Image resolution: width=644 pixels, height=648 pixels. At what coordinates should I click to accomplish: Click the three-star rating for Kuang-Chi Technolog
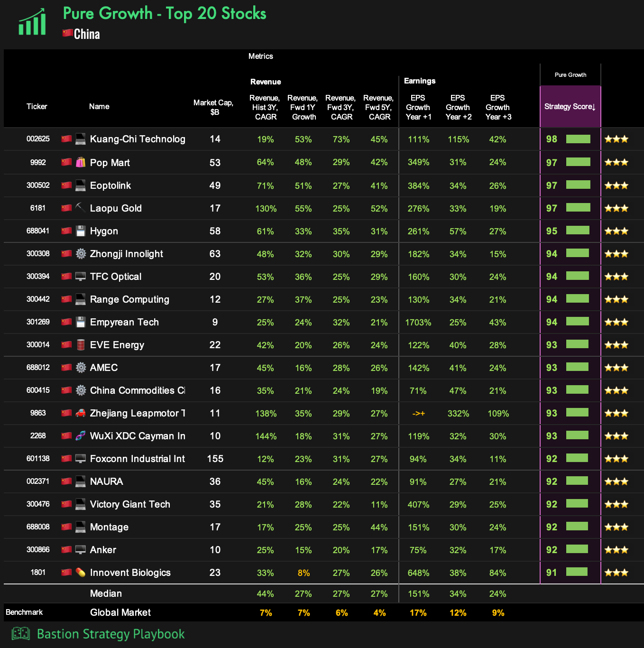616,139
